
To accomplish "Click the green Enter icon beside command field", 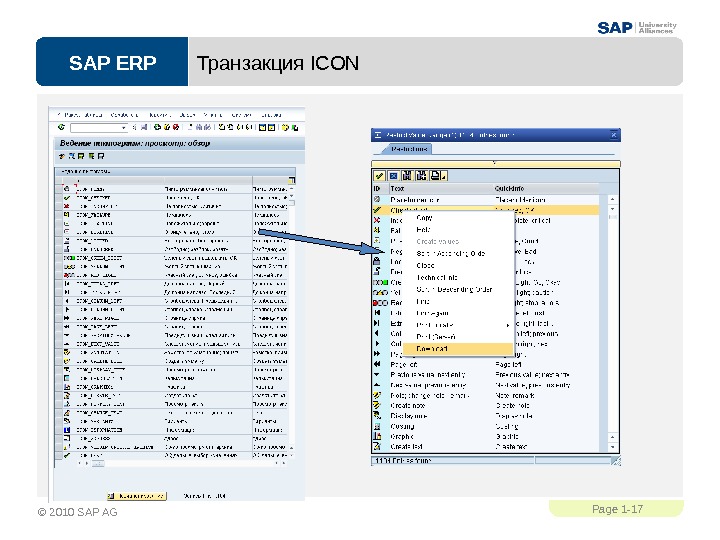I will 62,127.
